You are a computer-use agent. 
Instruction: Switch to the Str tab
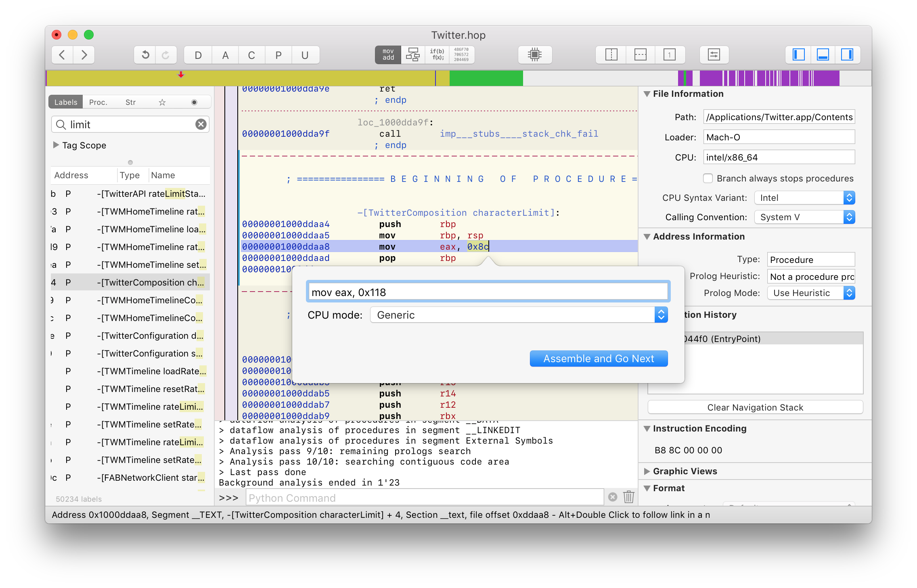[130, 102]
